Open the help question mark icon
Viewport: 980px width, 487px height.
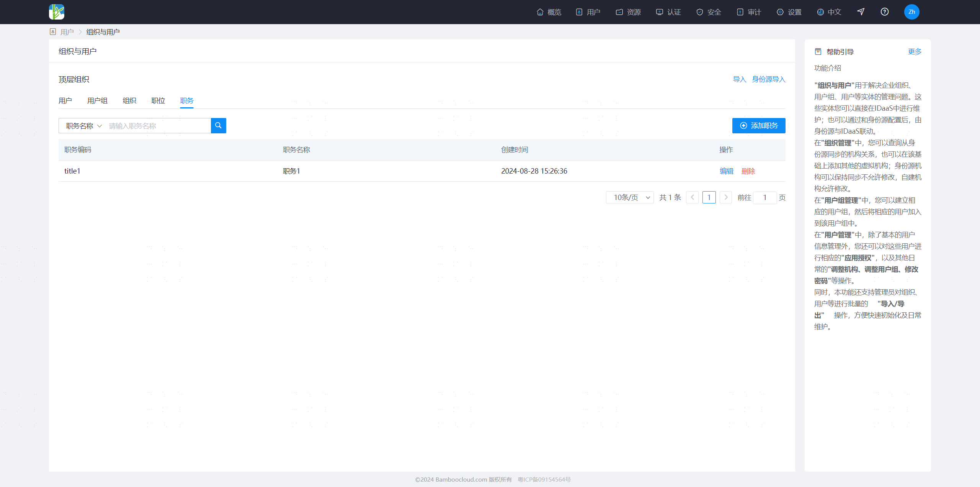884,12
